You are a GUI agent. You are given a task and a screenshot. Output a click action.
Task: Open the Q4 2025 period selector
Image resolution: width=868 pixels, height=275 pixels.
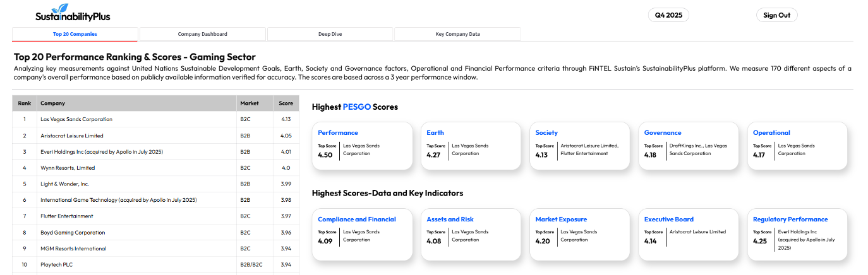[668, 15]
